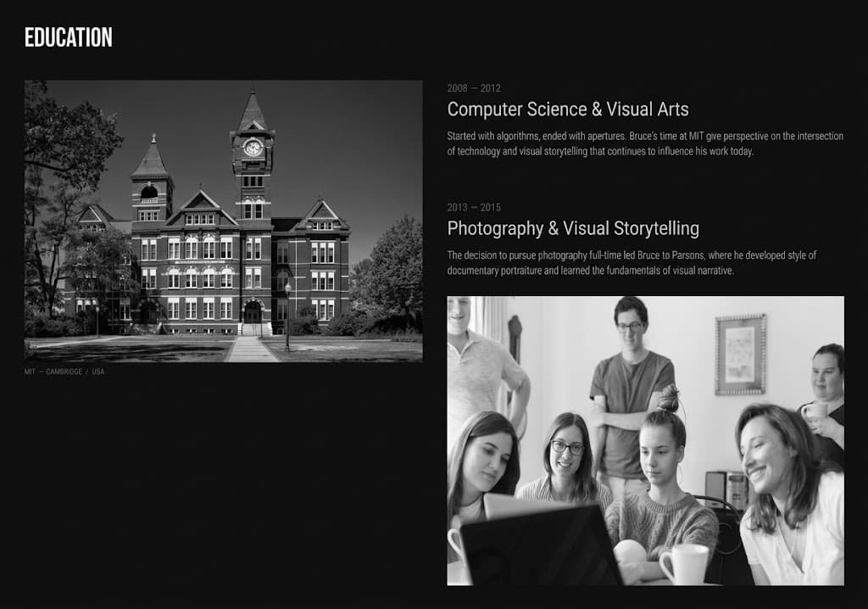Click paragraph starting 'Started with algorithms'
Image resolution: width=868 pixels, height=609 pixels.
tap(645, 143)
